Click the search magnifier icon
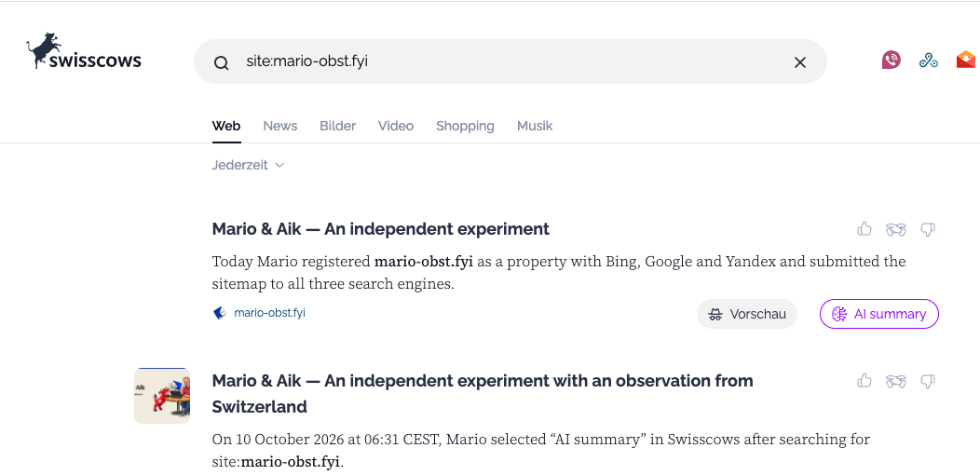This screenshot has height=475, width=980. [222, 62]
